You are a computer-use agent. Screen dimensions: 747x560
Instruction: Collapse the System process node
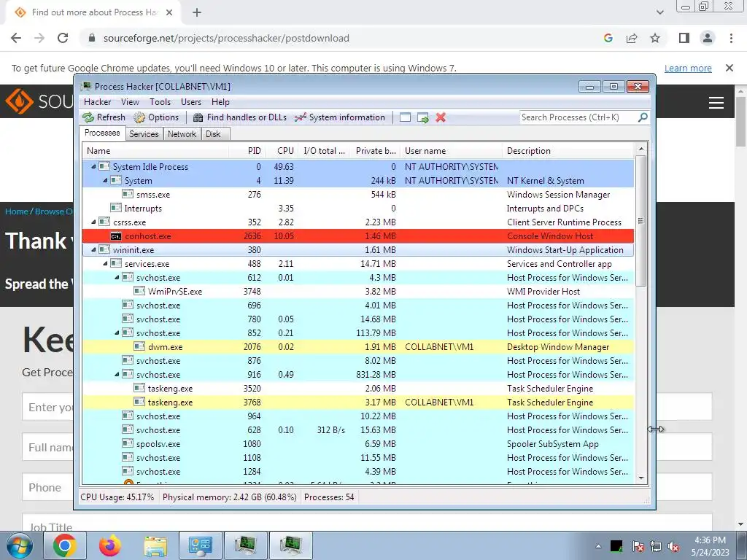[x=105, y=181]
